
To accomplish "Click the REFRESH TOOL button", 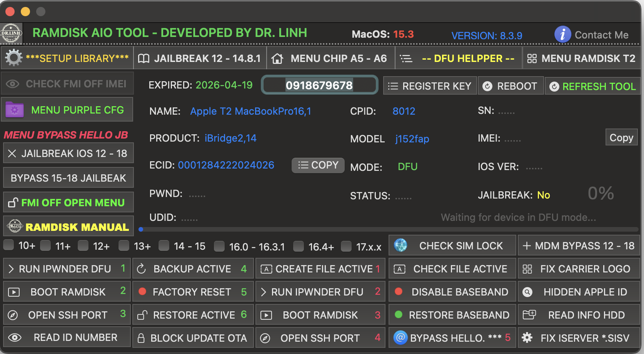I will (592, 86).
